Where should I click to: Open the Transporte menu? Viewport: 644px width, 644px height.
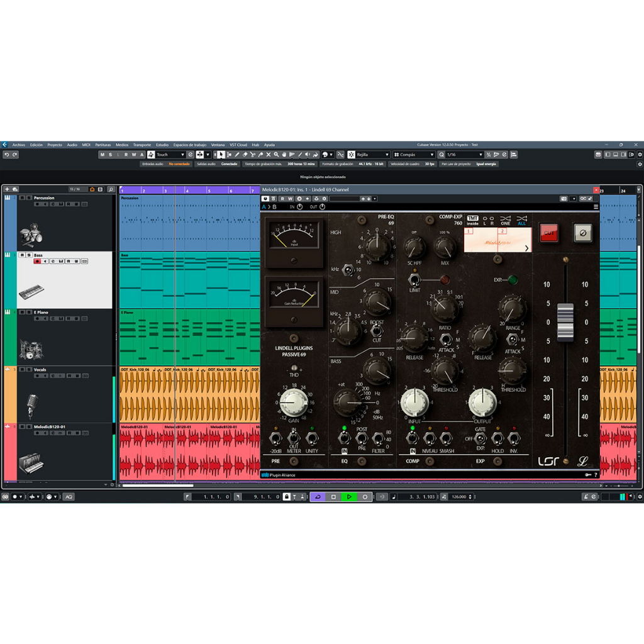click(x=142, y=145)
